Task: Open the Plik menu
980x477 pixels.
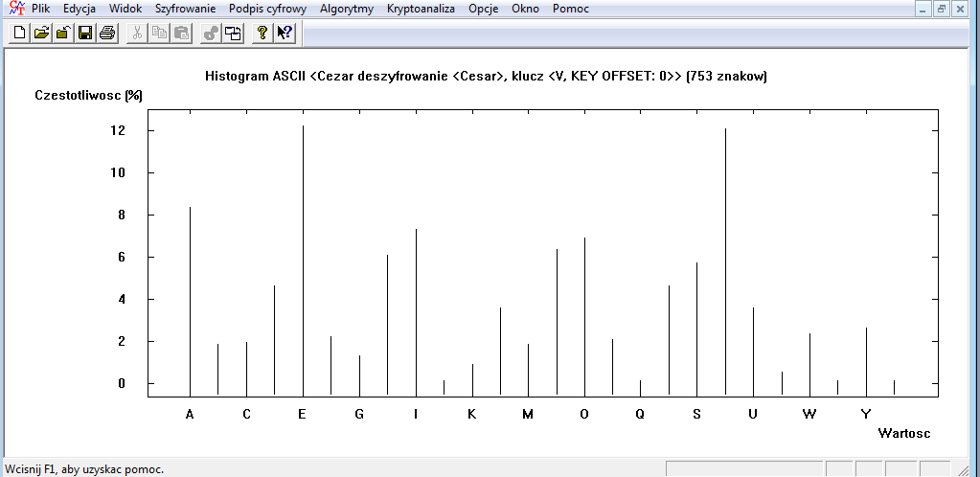Action: (40, 9)
